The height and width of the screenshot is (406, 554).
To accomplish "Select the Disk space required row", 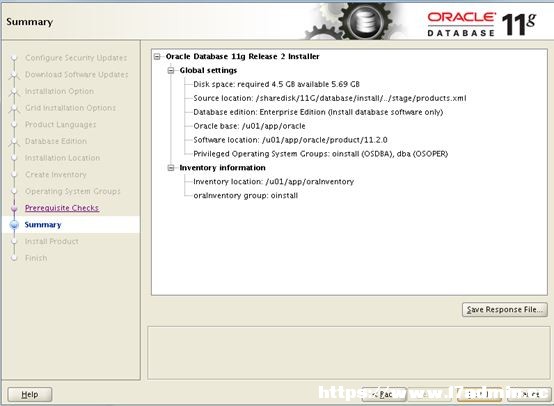I will [276, 84].
